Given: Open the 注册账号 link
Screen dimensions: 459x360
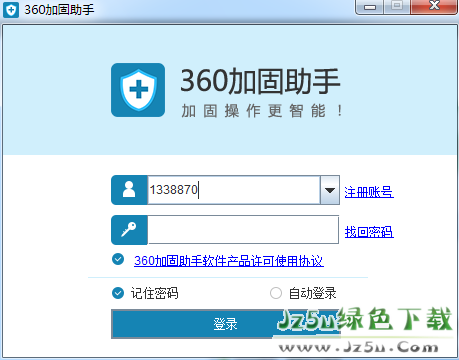Looking at the screenshot, I should coord(369,192).
